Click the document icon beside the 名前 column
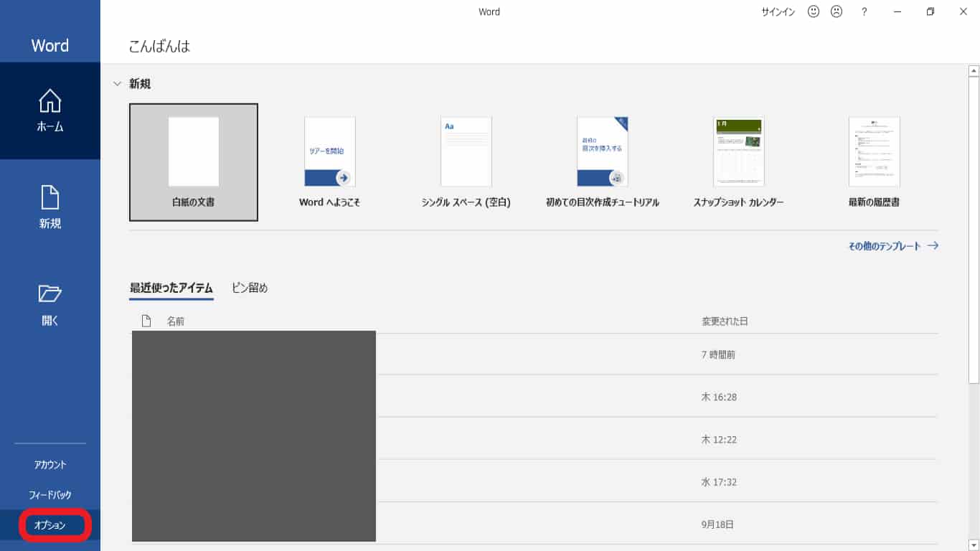The height and width of the screenshot is (551, 980). [146, 321]
